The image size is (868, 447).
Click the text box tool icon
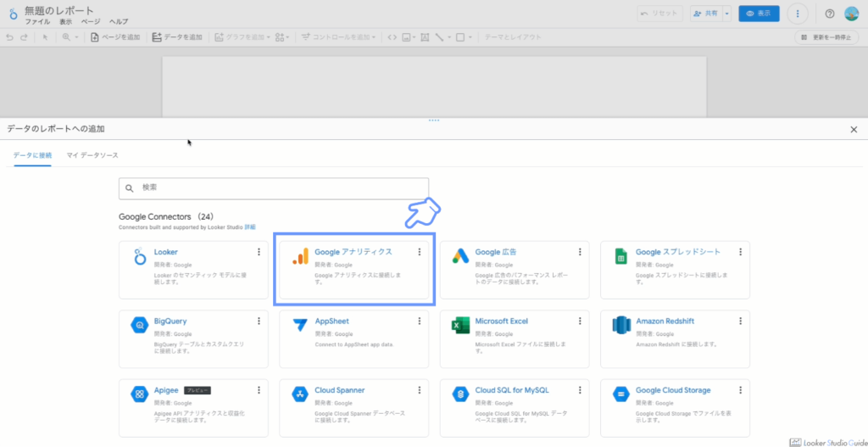point(425,37)
